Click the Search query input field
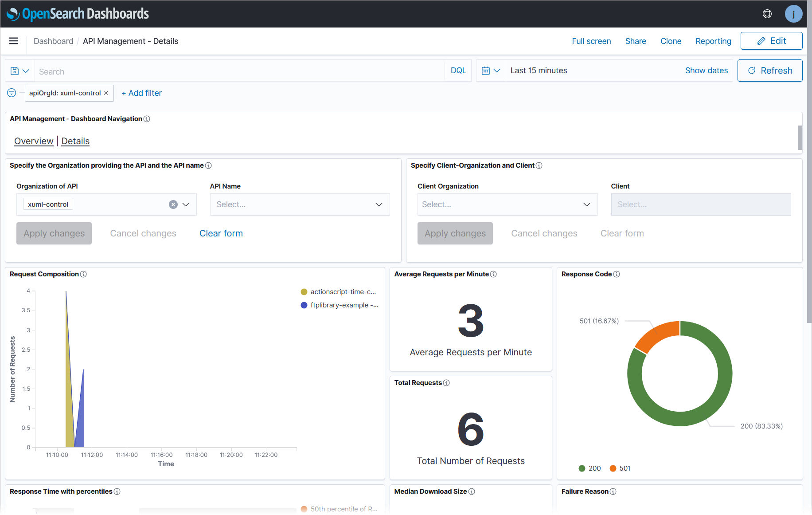Image resolution: width=812 pixels, height=515 pixels. coord(239,71)
